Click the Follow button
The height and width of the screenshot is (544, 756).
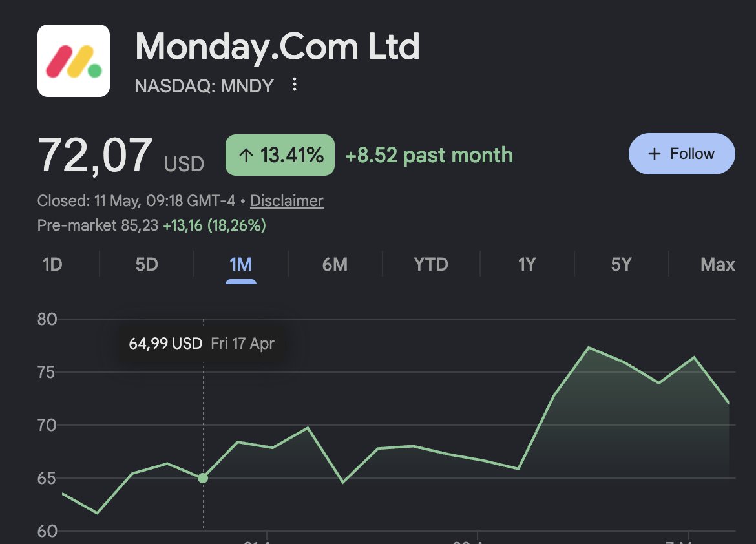[682, 154]
